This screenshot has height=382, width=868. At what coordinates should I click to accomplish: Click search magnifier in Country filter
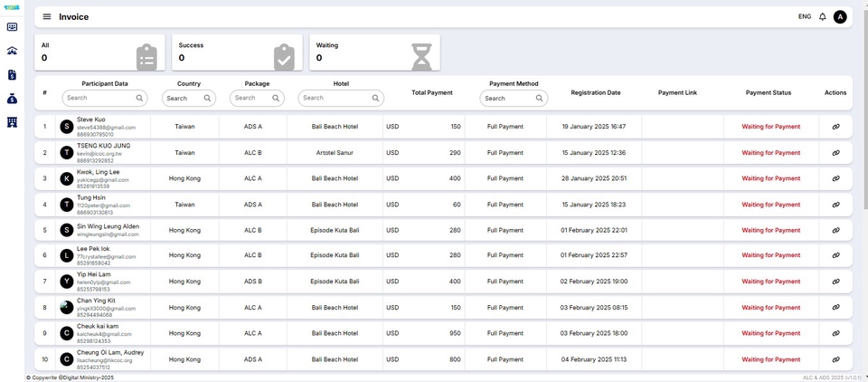(x=207, y=98)
